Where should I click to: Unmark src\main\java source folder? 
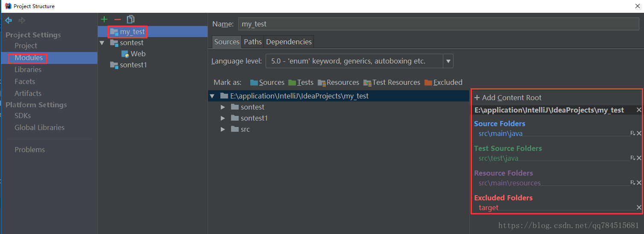pos(639,133)
